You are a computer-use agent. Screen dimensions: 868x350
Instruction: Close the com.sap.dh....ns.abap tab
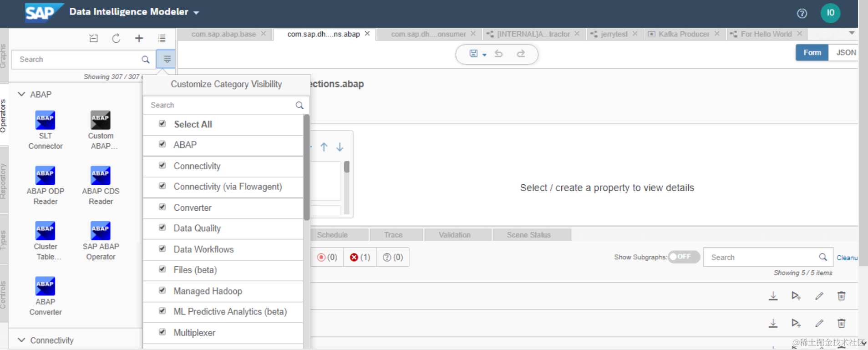click(x=367, y=34)
